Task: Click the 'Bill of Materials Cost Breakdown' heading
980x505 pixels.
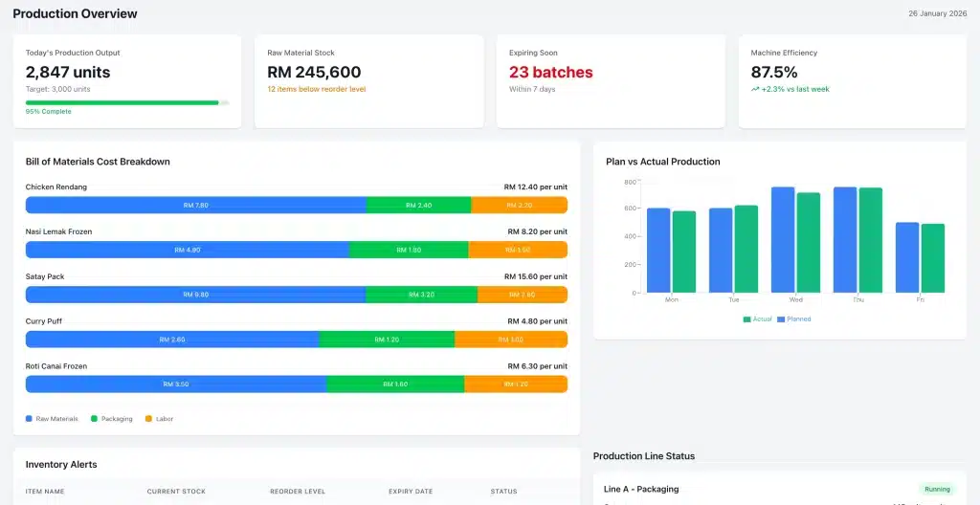Action: (99, 162)
